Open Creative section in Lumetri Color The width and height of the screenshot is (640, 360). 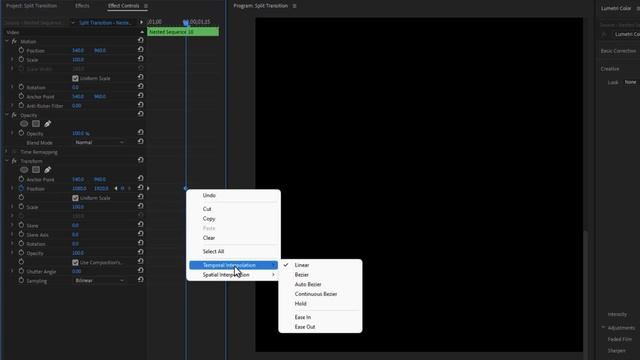pyautogui.click(x=610, y=69)
